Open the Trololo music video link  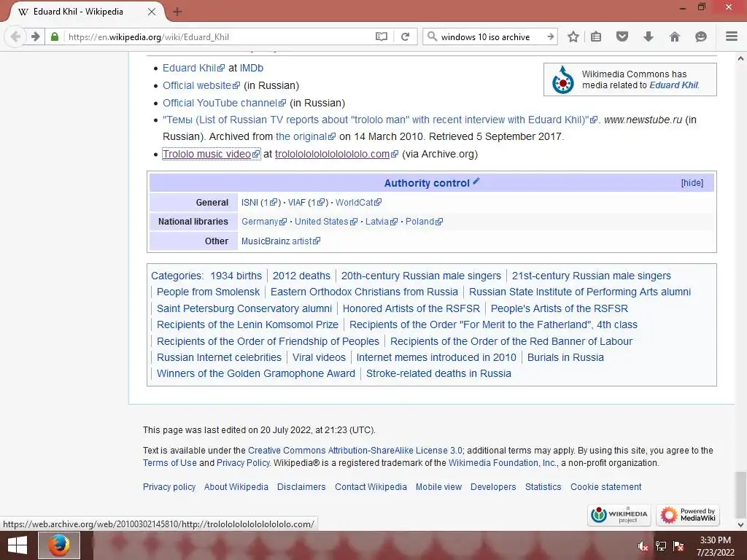[x=211, y=154]
